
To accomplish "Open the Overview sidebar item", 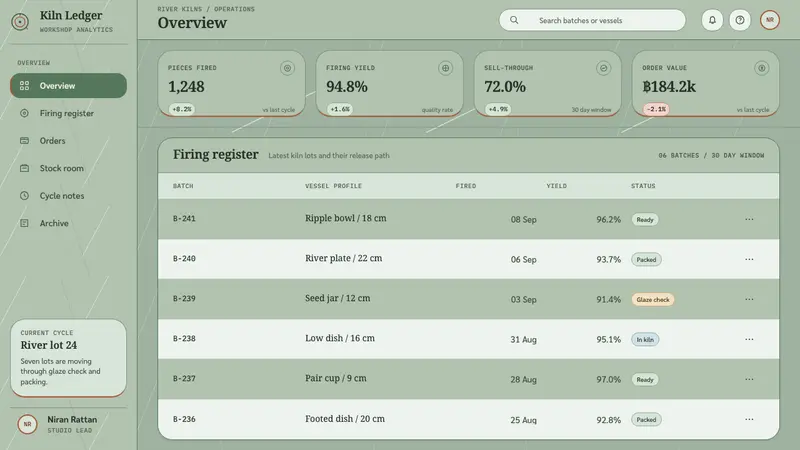I will pyautogui.click(x=68, y=86).
